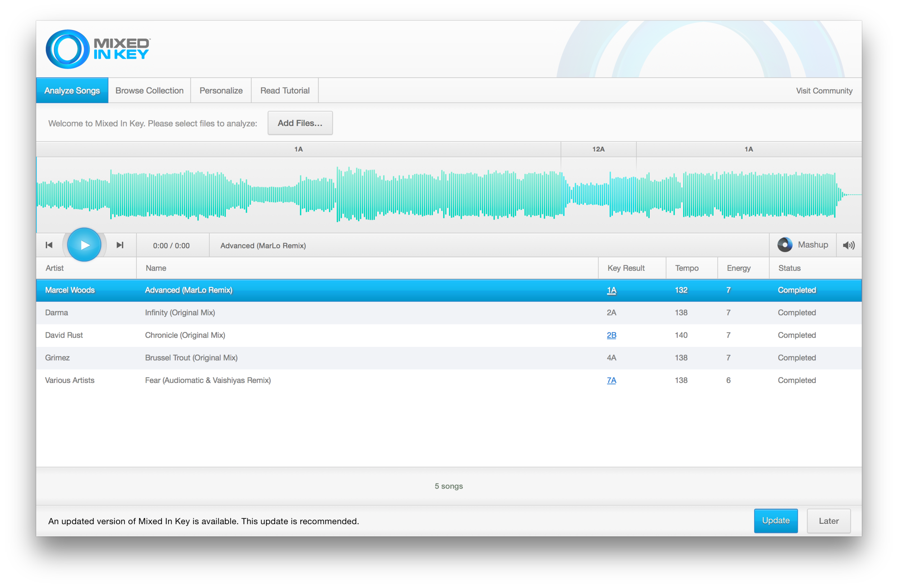Click the tempo 132 cell
Viewport: 898px width, 588px height.
pos(681,290)
